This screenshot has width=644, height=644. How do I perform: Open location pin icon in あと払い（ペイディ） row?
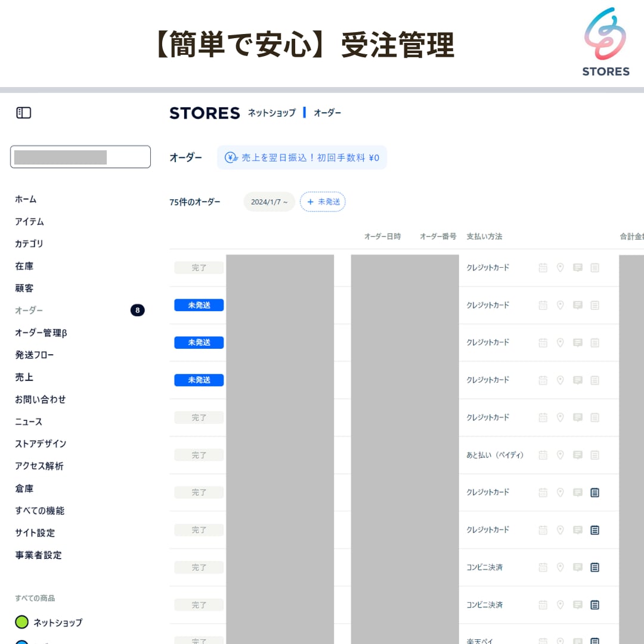(x=560, y=454)
